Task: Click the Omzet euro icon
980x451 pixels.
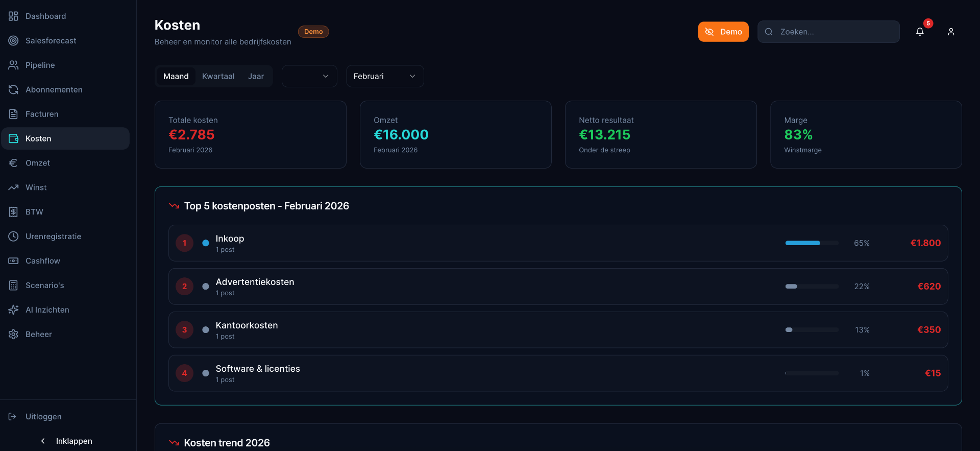Action: tap(13, 163)
